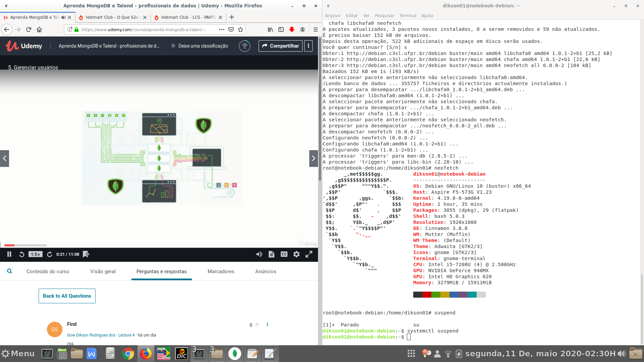Screen dimensions: 644x362
Task: Open course options three-dot menu
Action: [x=309, y=46]
